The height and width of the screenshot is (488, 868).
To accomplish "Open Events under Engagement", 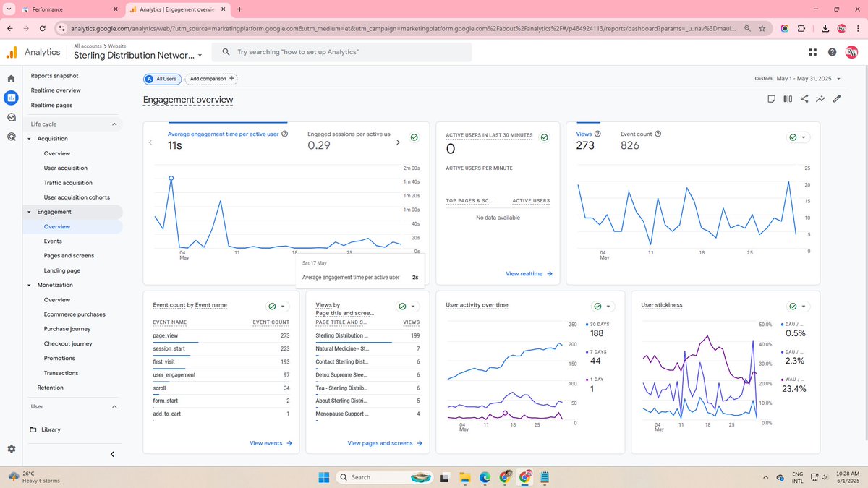I will [53, 241].
